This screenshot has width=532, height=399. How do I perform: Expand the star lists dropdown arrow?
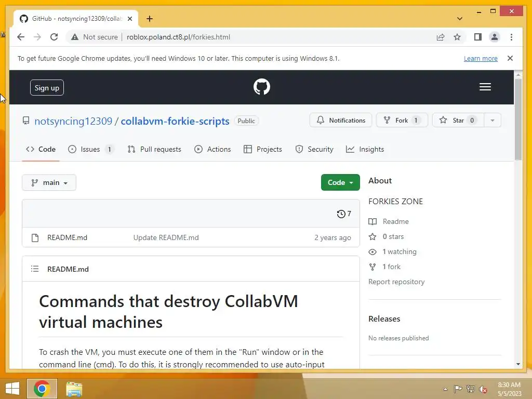coord(493,120)
